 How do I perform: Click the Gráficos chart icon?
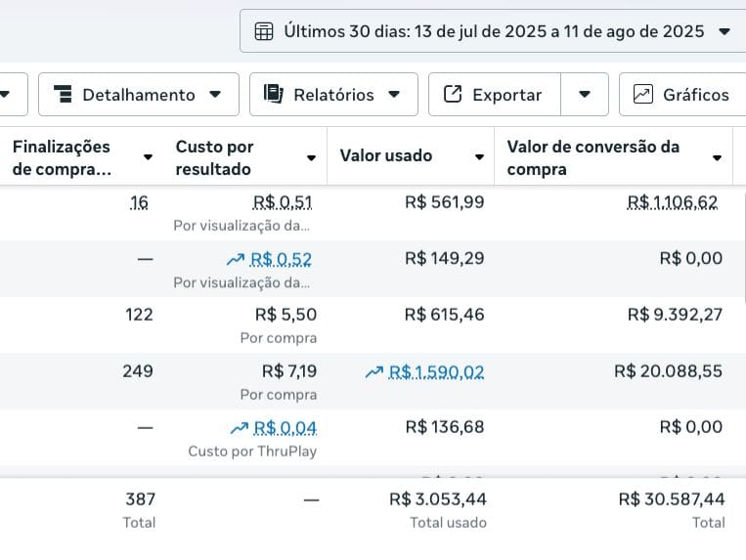click(642, 95)
